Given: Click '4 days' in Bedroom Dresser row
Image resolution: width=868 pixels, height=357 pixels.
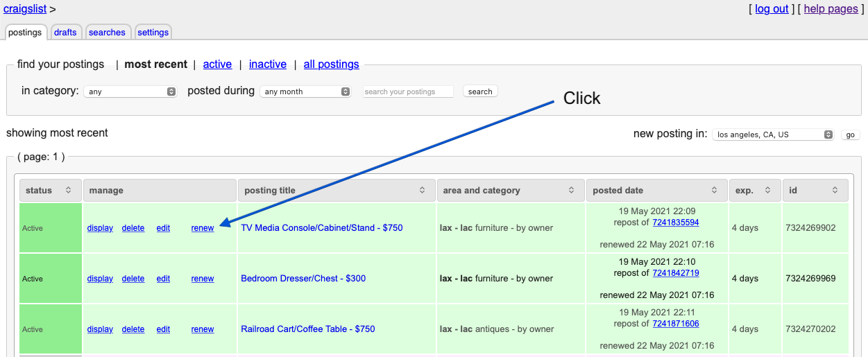Looking at the screenshot, I should (x=745, y=279).
